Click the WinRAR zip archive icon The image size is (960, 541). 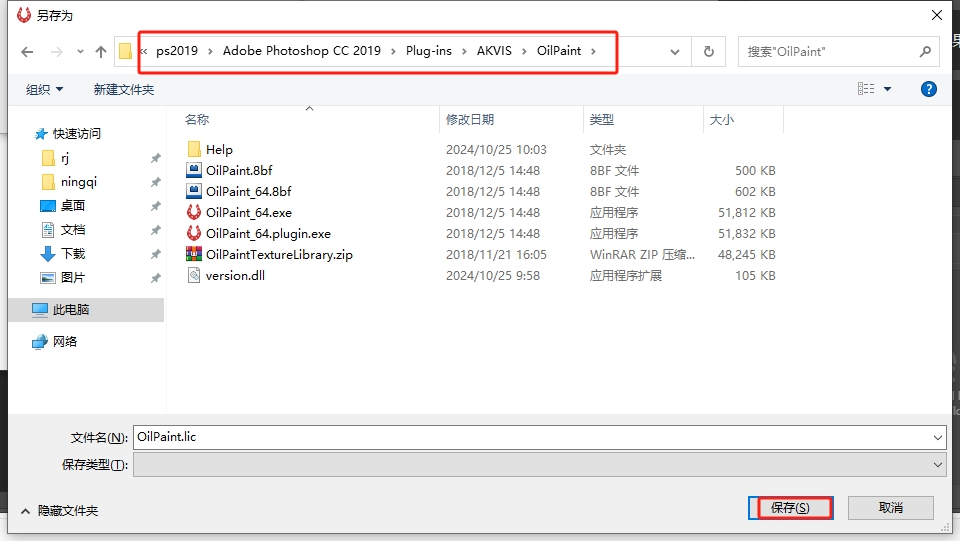click(x=194, y=254)
